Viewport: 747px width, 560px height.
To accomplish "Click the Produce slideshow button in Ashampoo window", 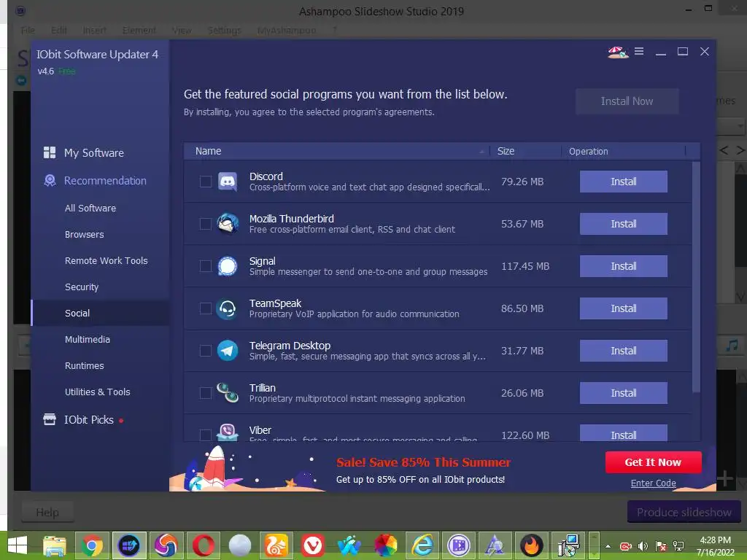I will point(684,512).
